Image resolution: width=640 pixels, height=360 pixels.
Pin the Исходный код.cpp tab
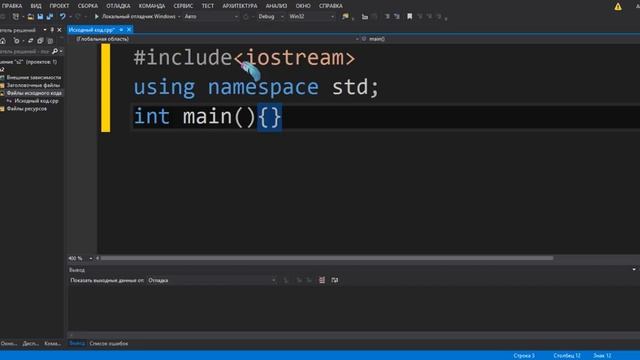click(x=121, y=30)
